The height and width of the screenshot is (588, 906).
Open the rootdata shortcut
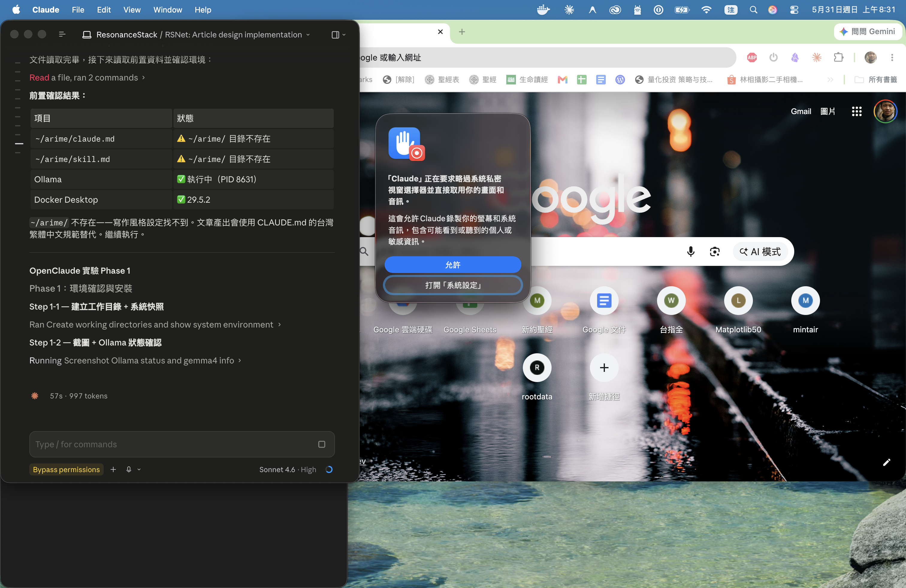tap(537, 377)
